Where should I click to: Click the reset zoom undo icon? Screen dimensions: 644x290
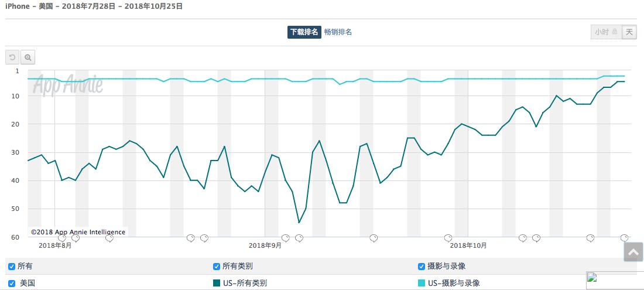tap(12, 57)
